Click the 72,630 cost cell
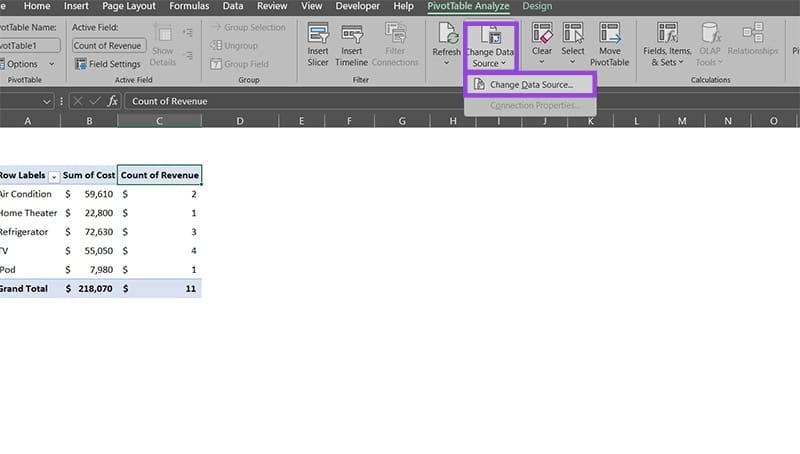This screenshot has width=800, height=454. pyautogui.click(x=89, y=232)
